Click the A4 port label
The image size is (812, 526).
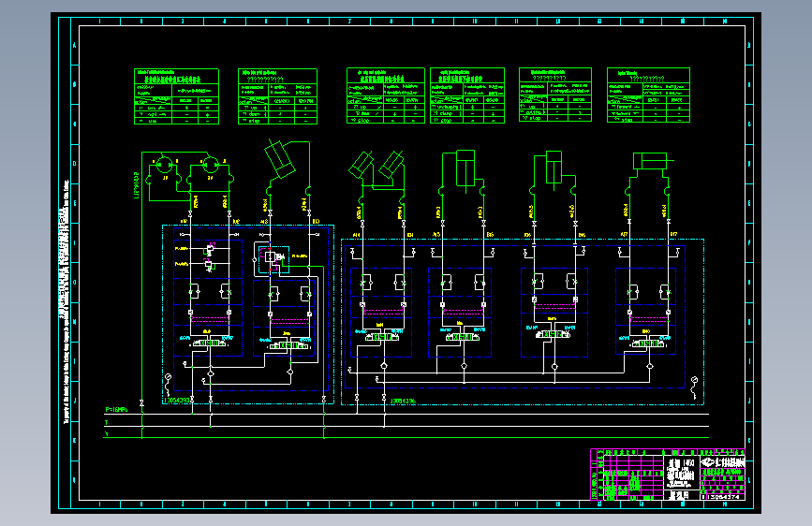(356, 235)
